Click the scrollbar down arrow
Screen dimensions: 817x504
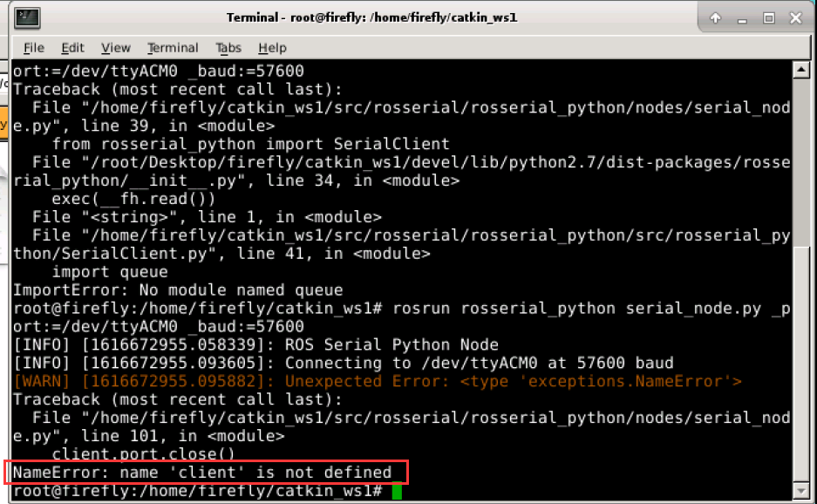pos(802,489)
